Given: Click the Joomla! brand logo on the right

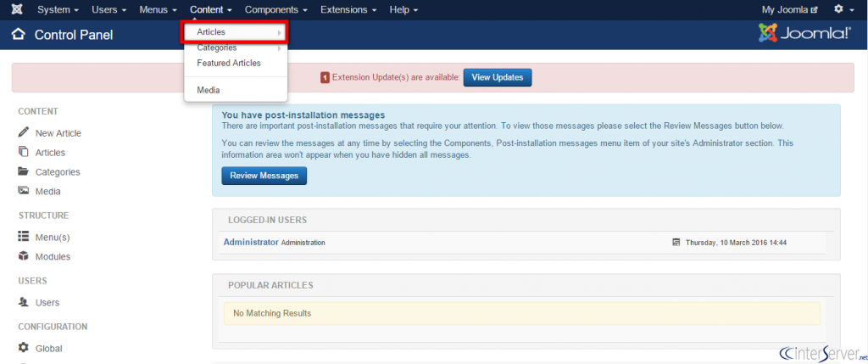Looking at the screenshot, I should (805, 33).
